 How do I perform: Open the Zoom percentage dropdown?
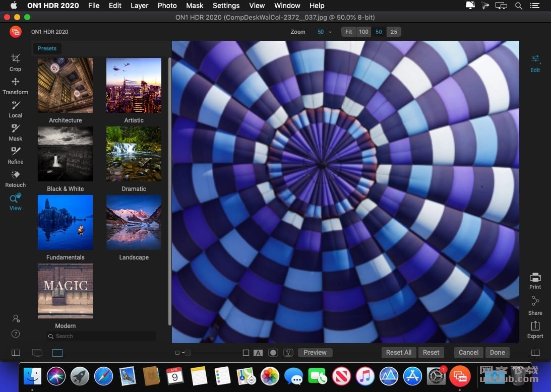point(324,32)
